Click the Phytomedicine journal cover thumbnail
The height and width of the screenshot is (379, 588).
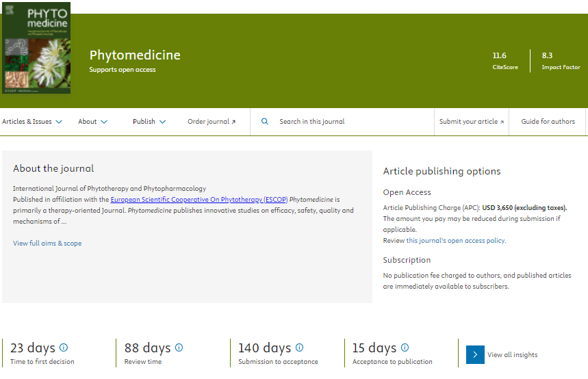point(36,48)
